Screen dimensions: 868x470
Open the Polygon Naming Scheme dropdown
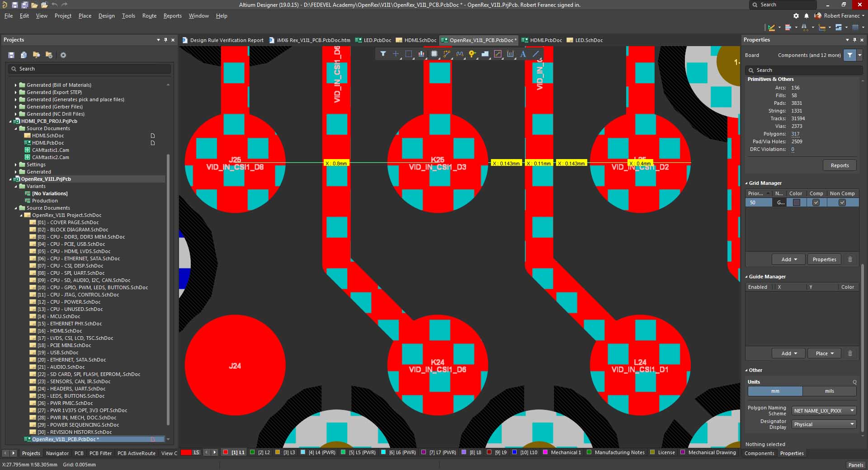824,411
